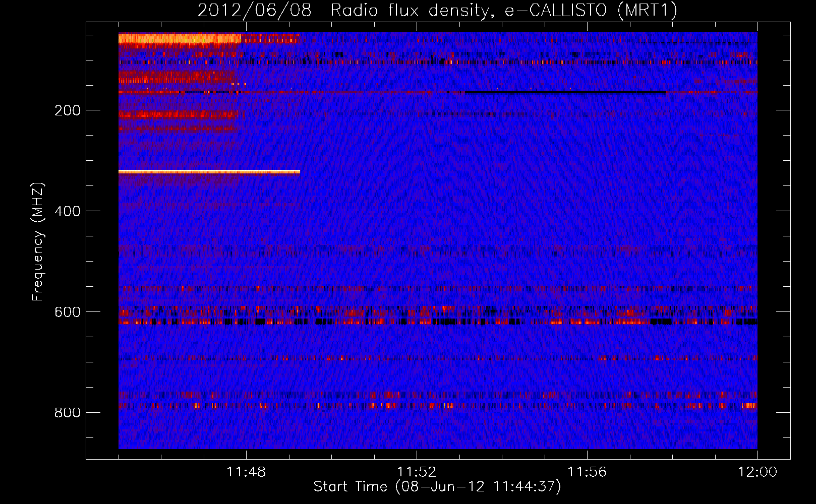Click the bright yellow-white horizontal emission line

[209, 172]
